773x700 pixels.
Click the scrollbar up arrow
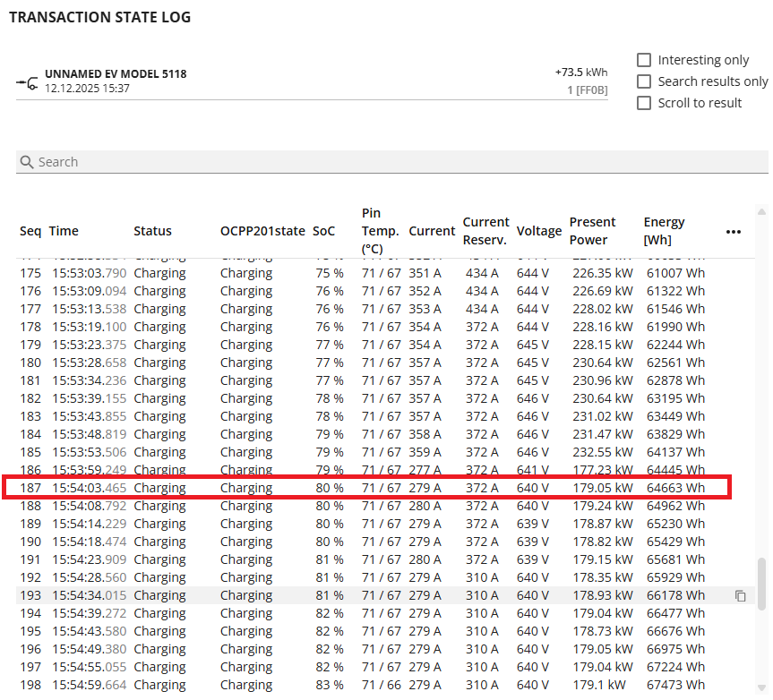click(762, 212)
